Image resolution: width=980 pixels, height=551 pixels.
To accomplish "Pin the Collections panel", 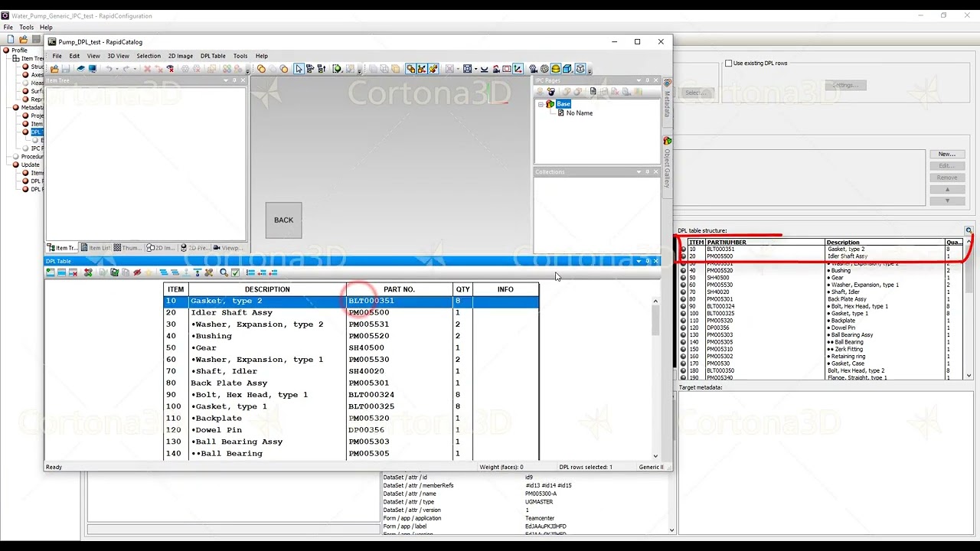I will click(x=647, y=171).
